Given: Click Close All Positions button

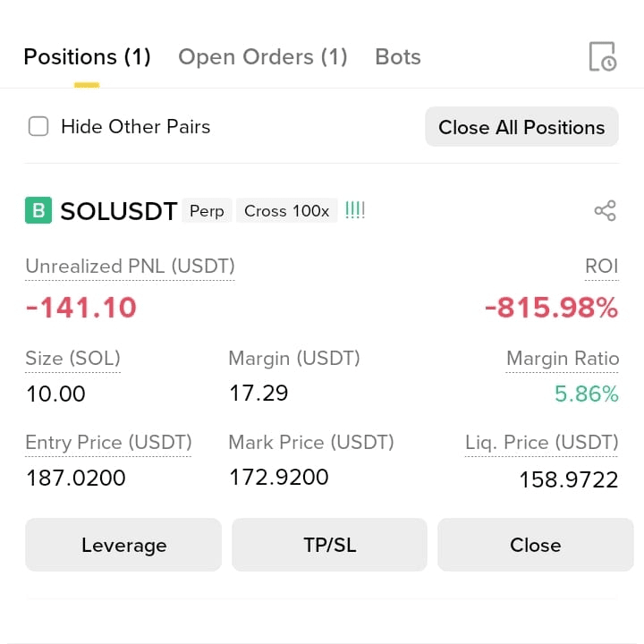Looking at the screenshot, I should point(521,127).
